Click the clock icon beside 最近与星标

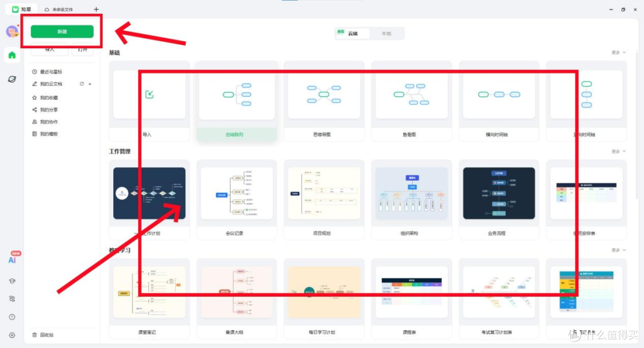[35, 72]
